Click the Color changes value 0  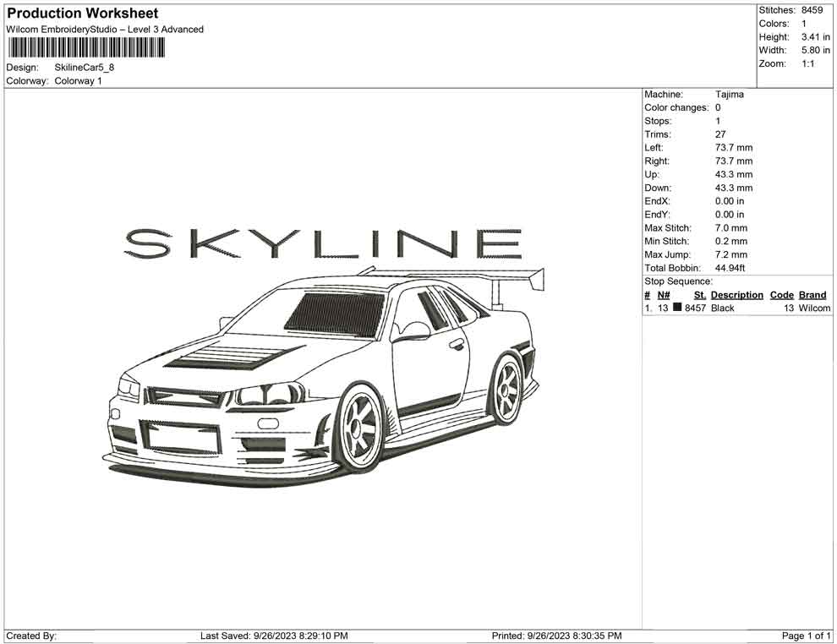tap(718, 108)
